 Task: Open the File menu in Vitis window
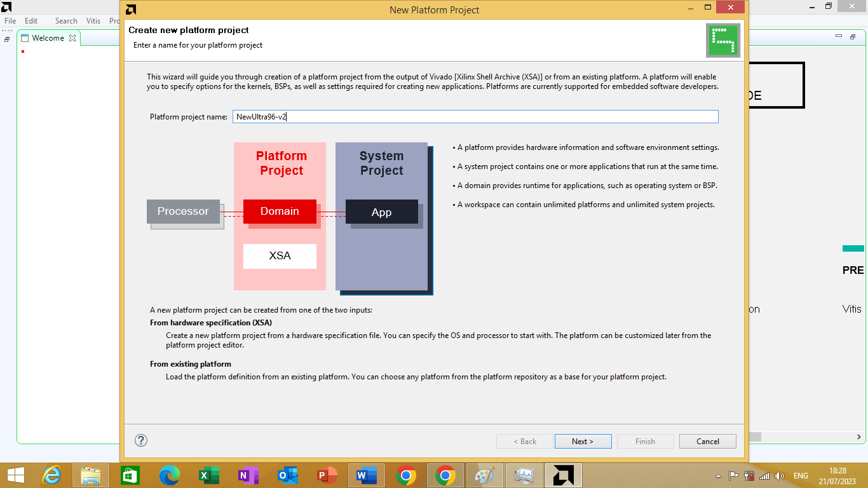tap(10, 21)
